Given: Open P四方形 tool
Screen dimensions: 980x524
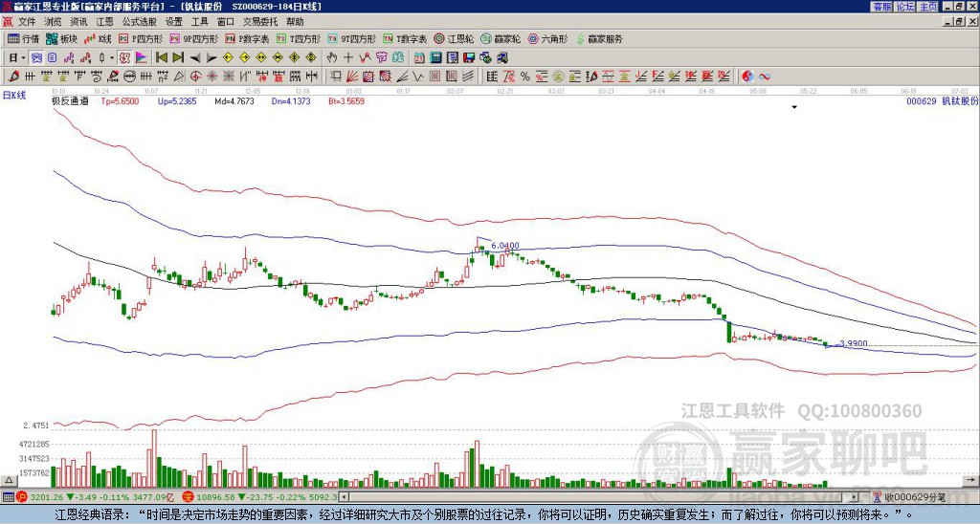Looking at the screenshot, I should click(142, 38).
